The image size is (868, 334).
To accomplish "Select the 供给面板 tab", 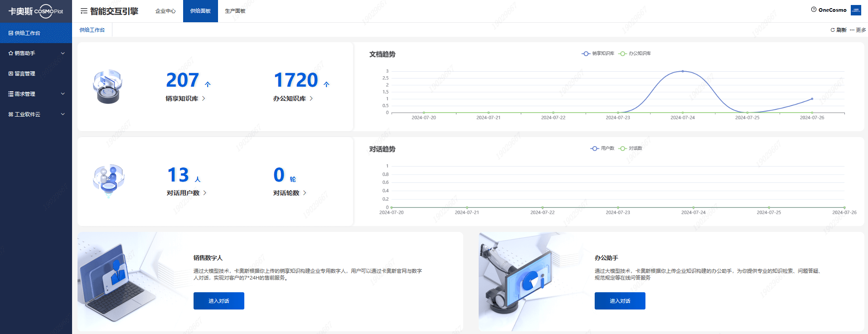I will pos(200,11).
